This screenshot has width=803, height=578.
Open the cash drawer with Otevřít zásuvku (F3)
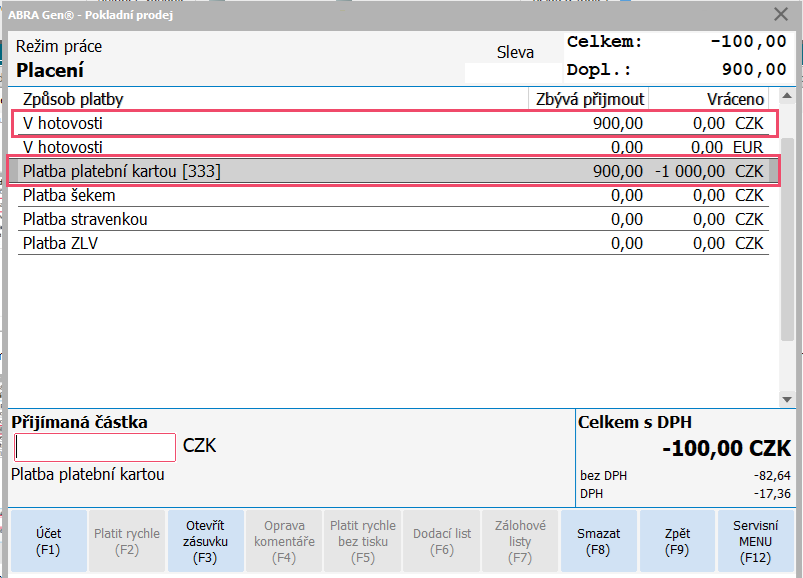205,541
